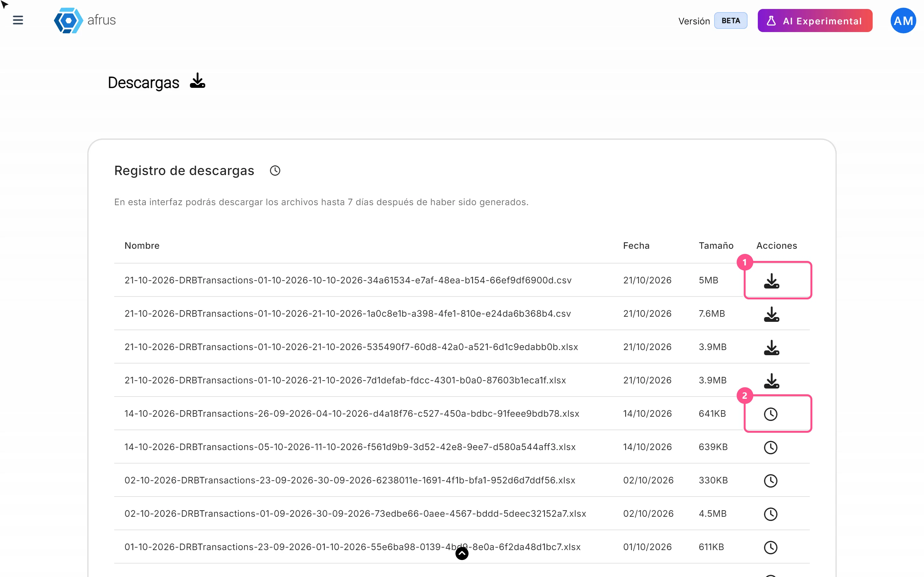Download the 5MB csv transactions file

coord(771,280)
